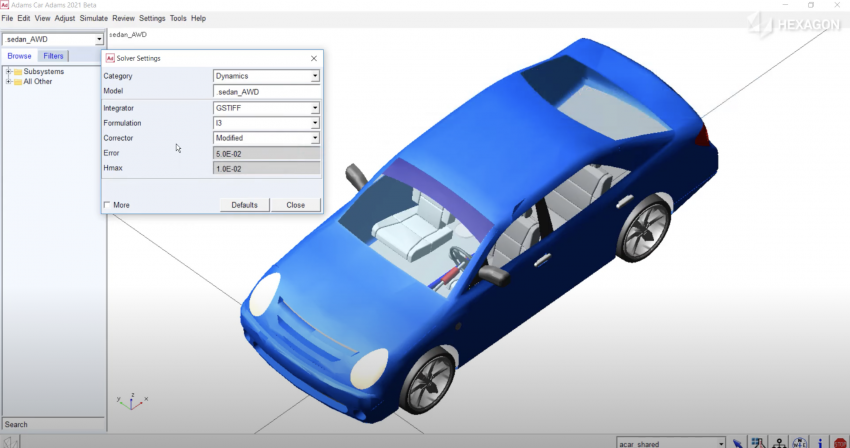Click the front left wheel of sedan
The width and height of the screenshot is (850, 448).
pos(428,380)
